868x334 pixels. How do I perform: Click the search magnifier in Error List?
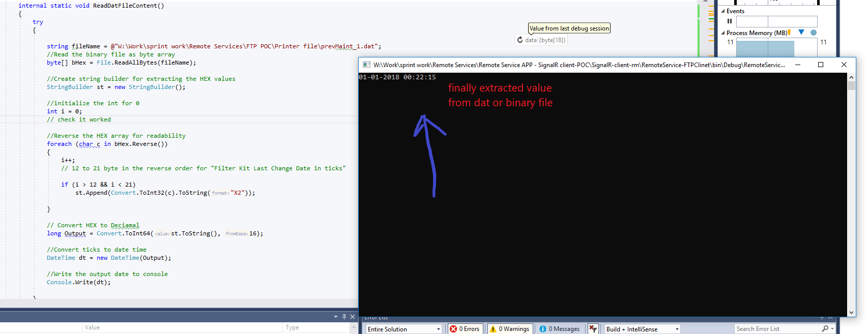pyautogui.click(x=825, y=329)
